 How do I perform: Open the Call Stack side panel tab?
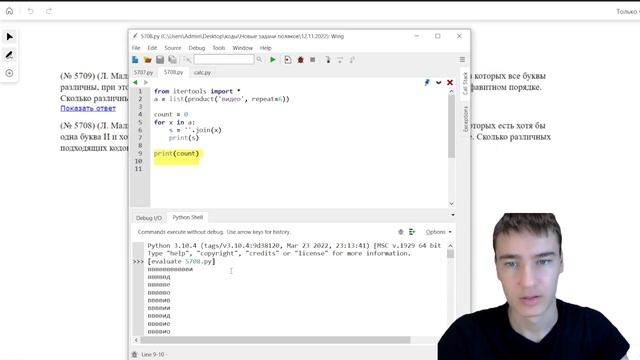click(x=465, y=83)
